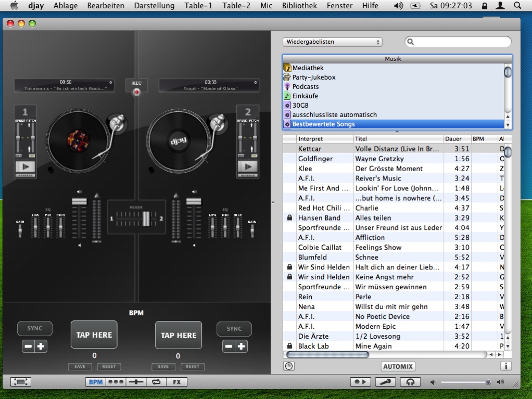
Task: Click the deck 2 track display for Trapt
Action: point(209,85)
